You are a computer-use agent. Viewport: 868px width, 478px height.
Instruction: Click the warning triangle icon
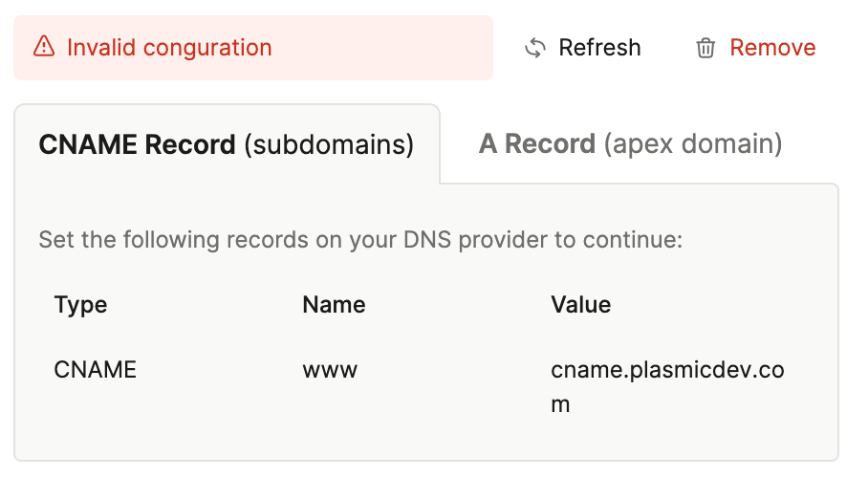tap(44, 48)
